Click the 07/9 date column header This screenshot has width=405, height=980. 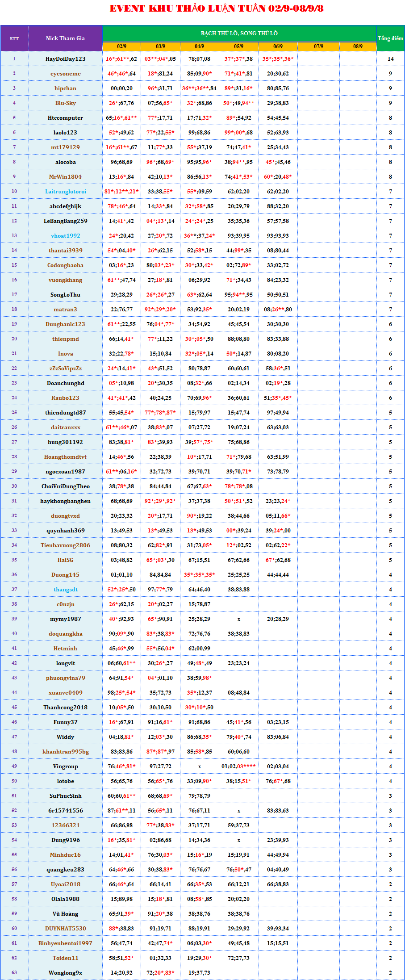[318, 46]
